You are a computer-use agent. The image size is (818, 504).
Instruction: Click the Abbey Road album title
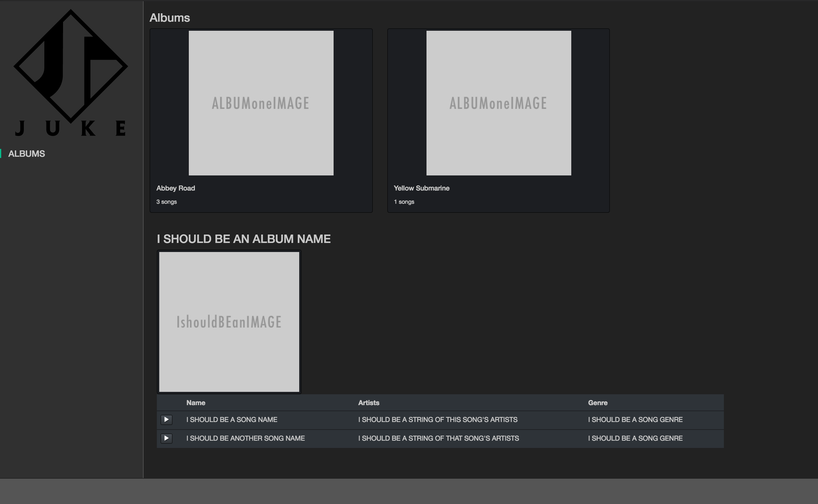(176, 188)
